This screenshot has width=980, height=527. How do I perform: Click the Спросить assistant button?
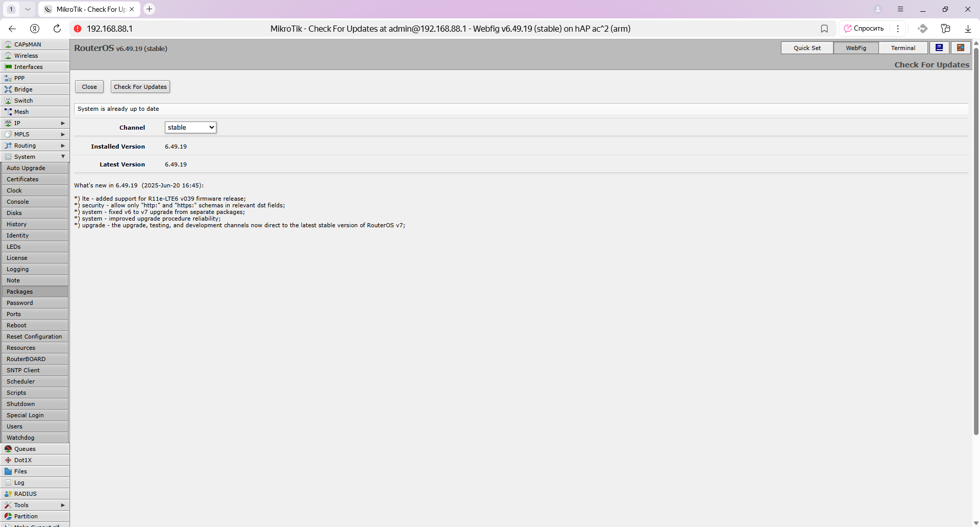864,29
